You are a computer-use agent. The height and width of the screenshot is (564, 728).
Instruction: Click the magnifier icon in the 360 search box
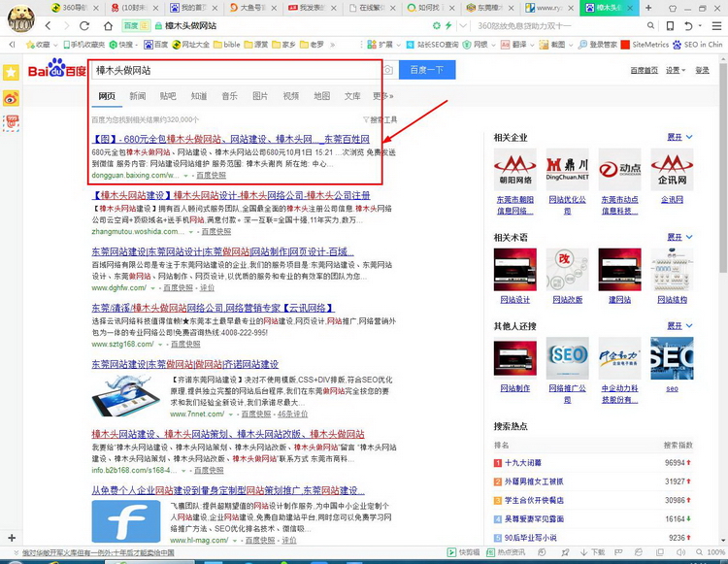coord(651,26)
